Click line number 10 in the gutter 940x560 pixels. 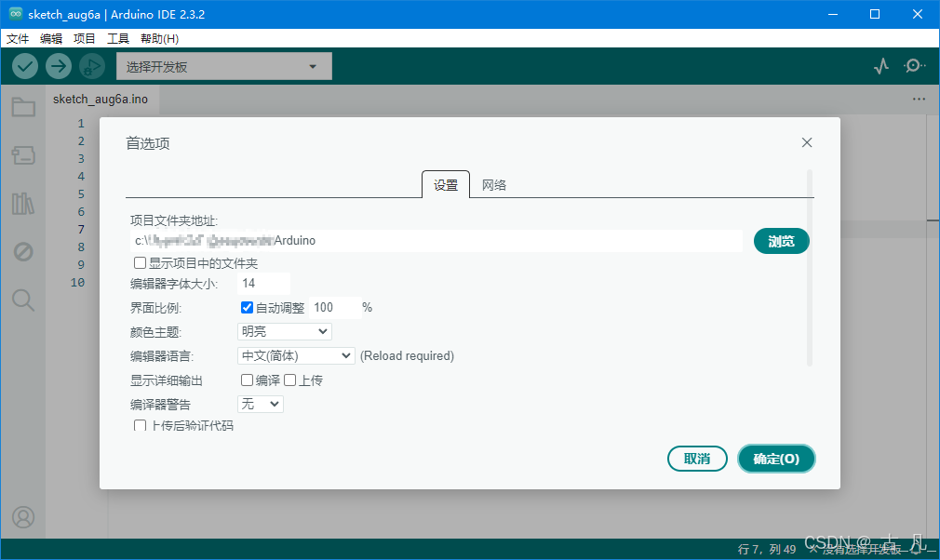tap(77, 282)
